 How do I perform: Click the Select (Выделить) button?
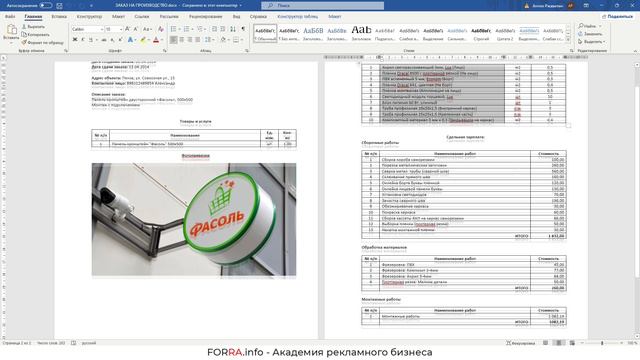[592, 42]
